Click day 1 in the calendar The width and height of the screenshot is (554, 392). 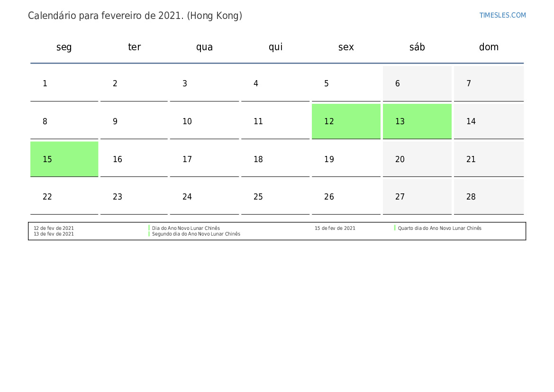tap(64, 83)
